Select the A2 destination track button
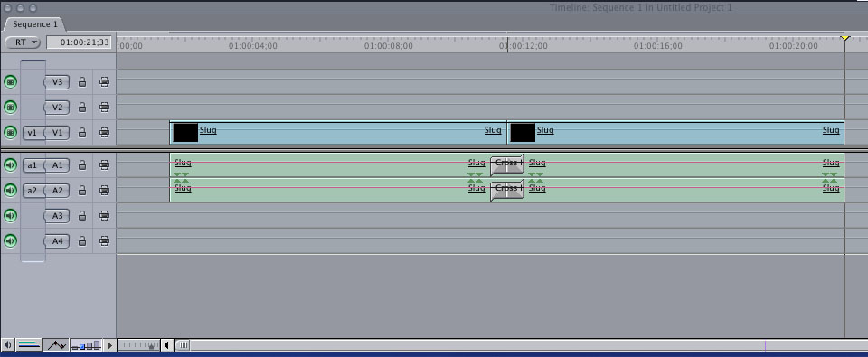The height and width of the screenshot is (357, 868). tap(57, 191)
